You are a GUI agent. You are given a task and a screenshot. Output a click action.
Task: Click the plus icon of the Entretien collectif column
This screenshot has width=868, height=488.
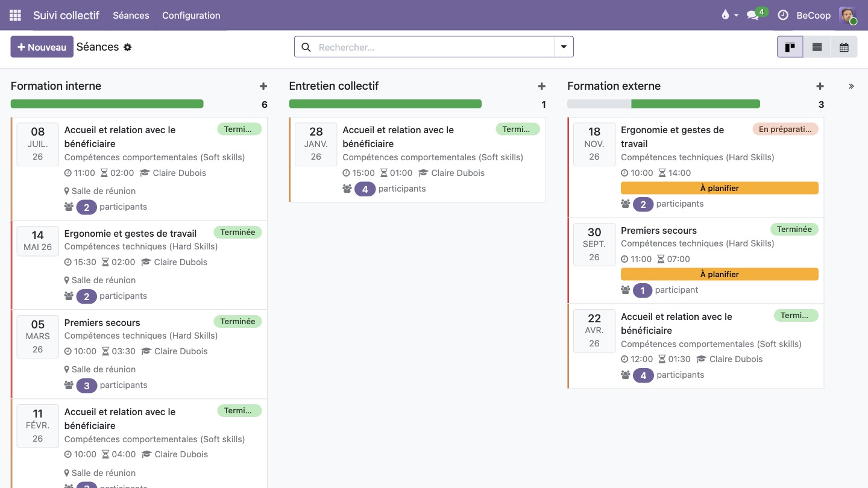542,86
